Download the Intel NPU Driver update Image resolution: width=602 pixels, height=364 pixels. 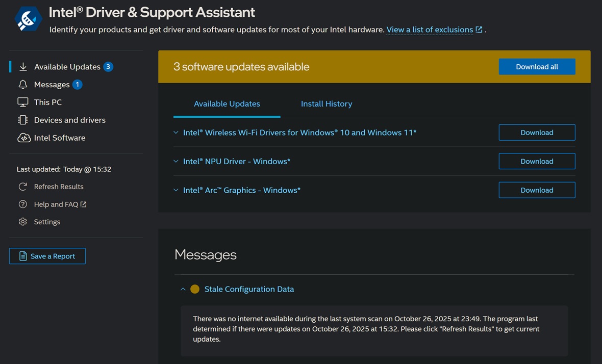pyautogui.click(x=537, y=161)
